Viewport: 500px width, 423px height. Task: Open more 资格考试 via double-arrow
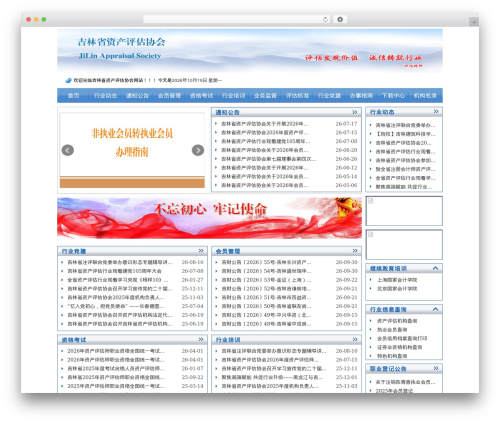(201, 339)
